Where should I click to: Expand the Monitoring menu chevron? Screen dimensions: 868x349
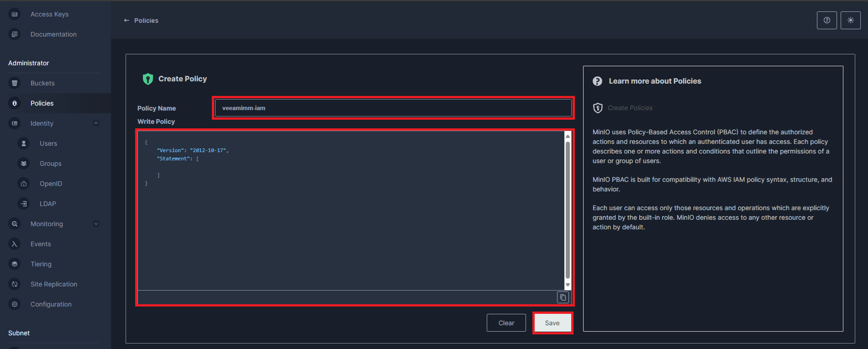96,224
